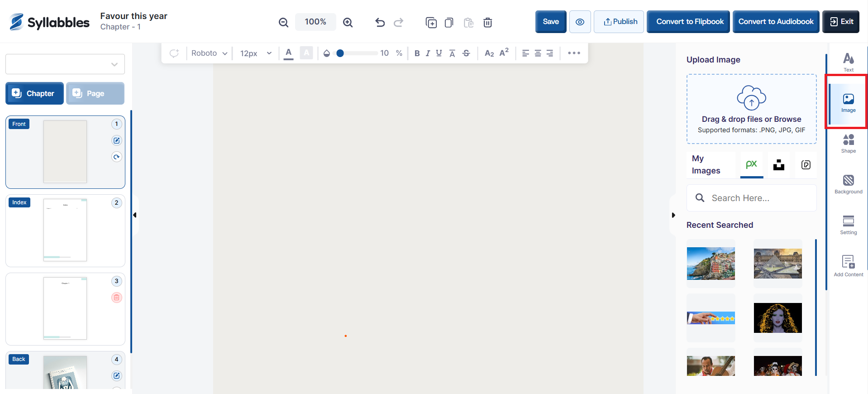This screenshot has width=868, height=394.
Task: Collapse the left pages panel arrow
Action: (x=135, y=215)
